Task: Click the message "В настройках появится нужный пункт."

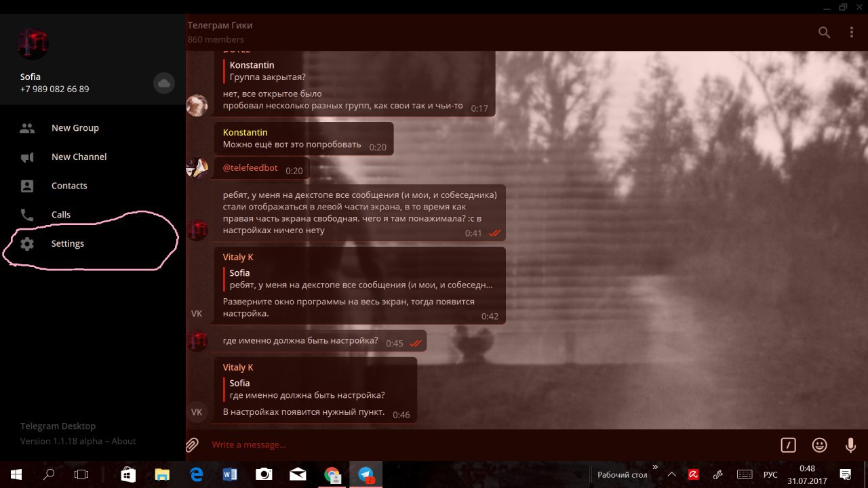Action: pyautogui.click(x=304, y=411)
